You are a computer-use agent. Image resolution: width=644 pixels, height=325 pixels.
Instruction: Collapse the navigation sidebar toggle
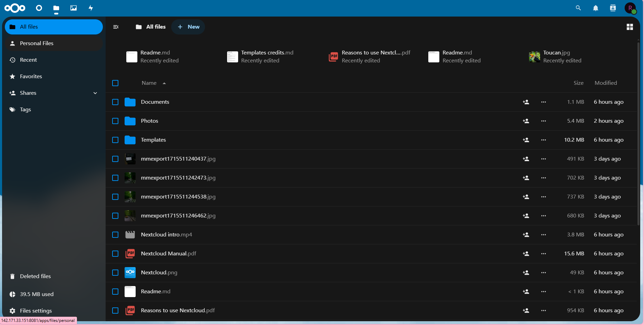click(x=116, y=27)
